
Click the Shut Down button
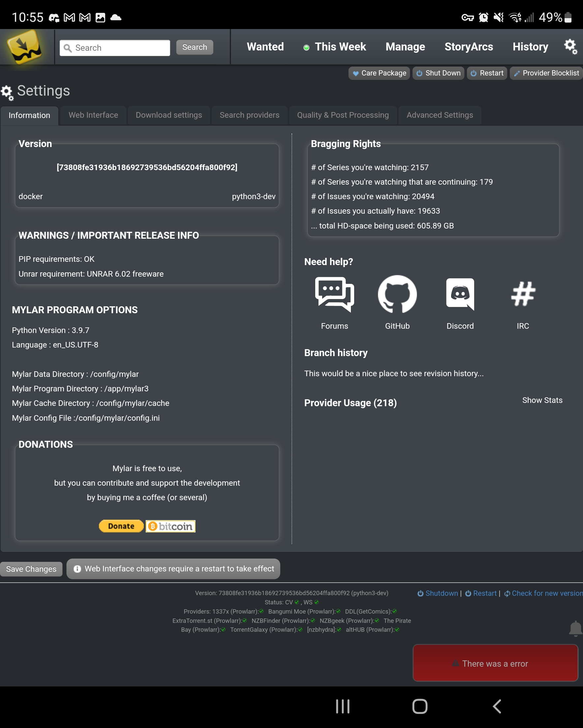coord(439,73)
